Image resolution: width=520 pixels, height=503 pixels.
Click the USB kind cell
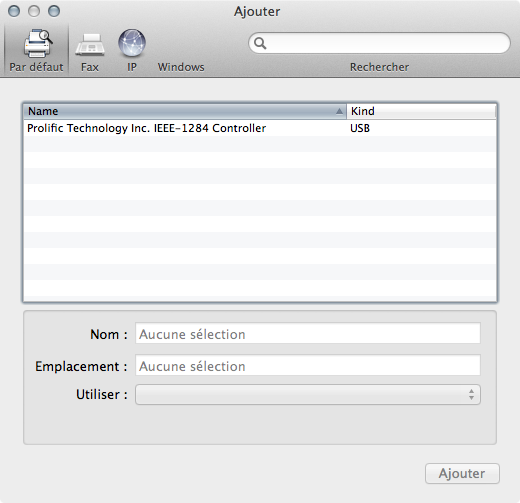[x=360, y=128]
